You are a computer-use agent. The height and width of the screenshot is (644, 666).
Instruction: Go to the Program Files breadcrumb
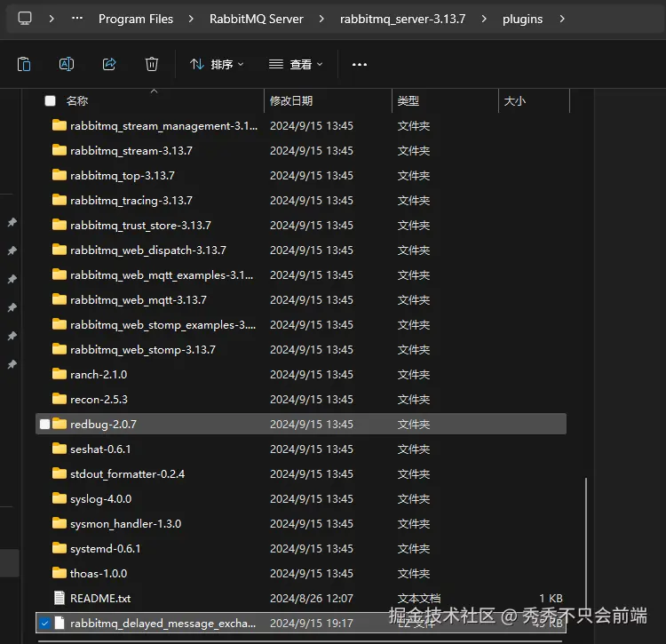coord(136,19)
